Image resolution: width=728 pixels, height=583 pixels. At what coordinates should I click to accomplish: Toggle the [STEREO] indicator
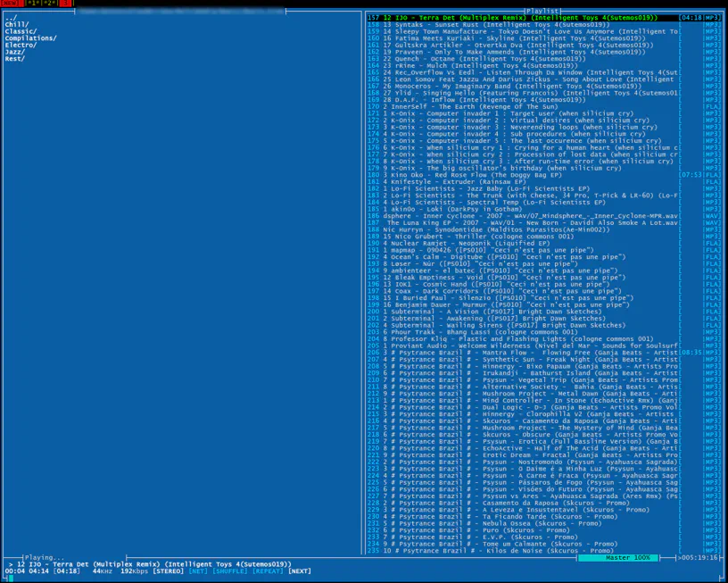(168, 571)
